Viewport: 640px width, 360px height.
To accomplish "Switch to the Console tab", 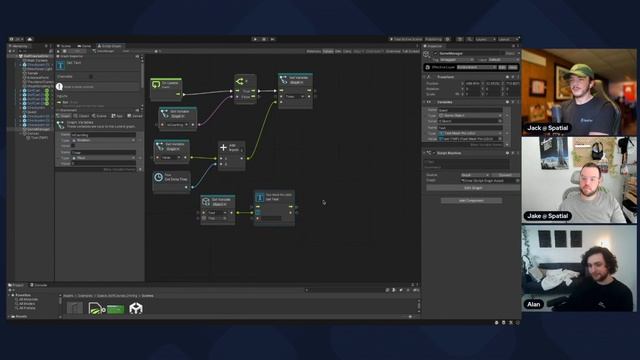I will (40, 285).
